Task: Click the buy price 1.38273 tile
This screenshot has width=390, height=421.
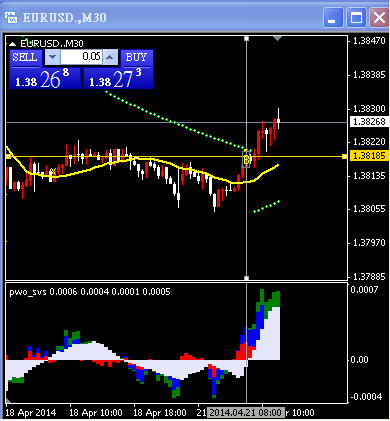Action: [118, 78]
